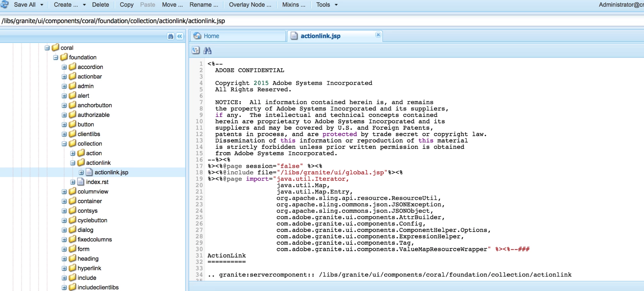Collapse the tree panel with double-arrow icon
Image resolution: width=644 pixels, height=291 pixels.
tap(180, 36)
